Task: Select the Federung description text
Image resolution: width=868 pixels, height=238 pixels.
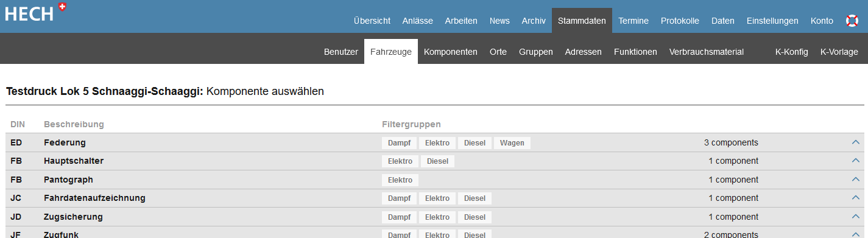Action: click(x=65, y=142)
